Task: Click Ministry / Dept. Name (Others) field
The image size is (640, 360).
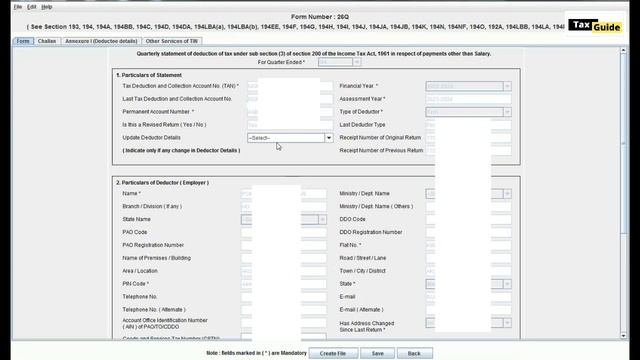Action: pos(468,207)
